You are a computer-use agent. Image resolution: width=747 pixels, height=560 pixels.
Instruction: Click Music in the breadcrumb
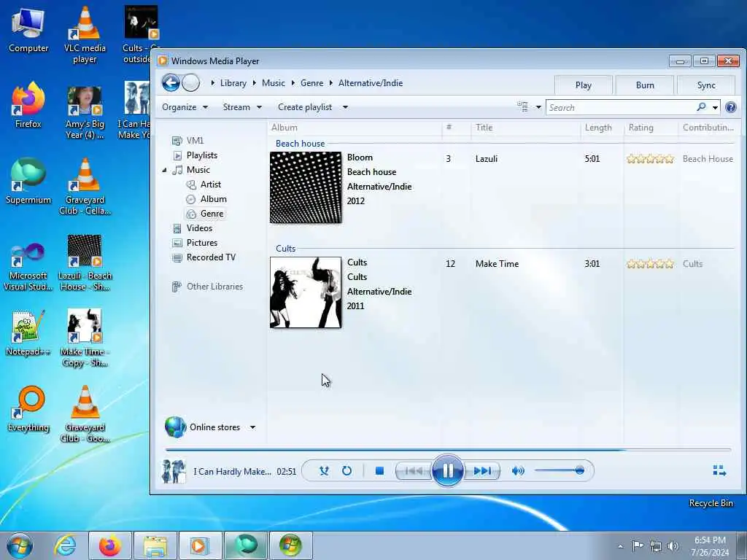pos(274,83)
